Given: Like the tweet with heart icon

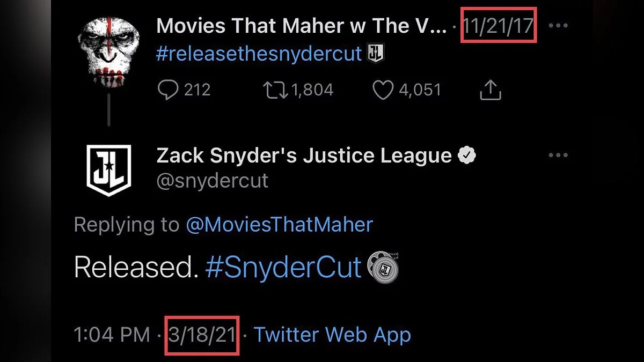Looking at the screenshot, I should (383, 90).
